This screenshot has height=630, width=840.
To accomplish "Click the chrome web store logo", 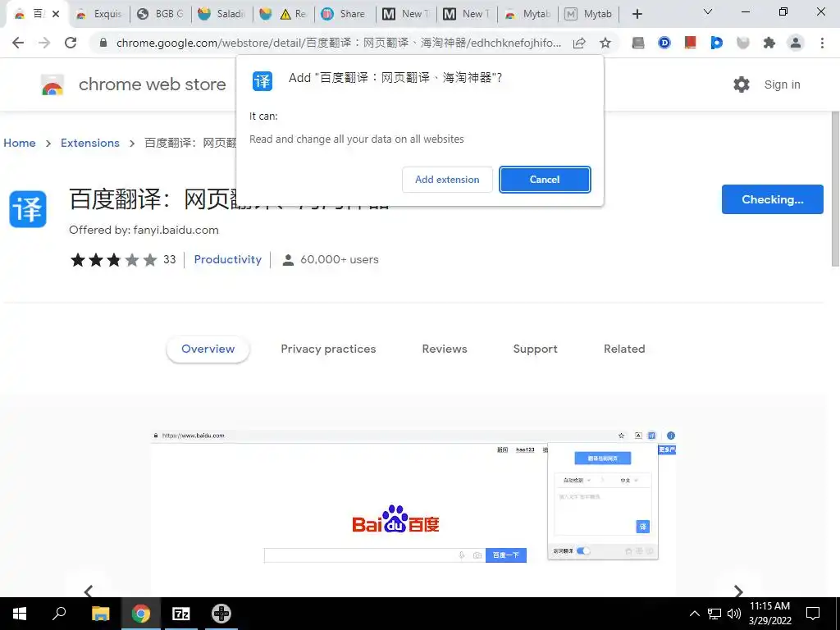I will point(52,84).
